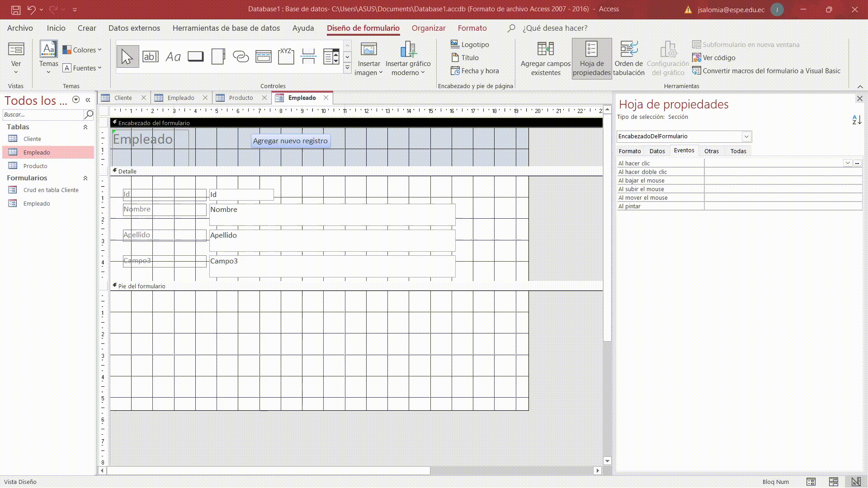
Task: Select the arrow pointer control tool
Action: [x=127, y=56]
